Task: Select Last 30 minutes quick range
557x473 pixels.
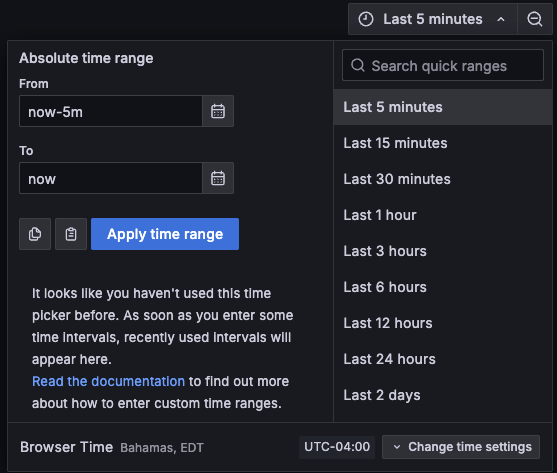Action: click(x=443, y=179)
